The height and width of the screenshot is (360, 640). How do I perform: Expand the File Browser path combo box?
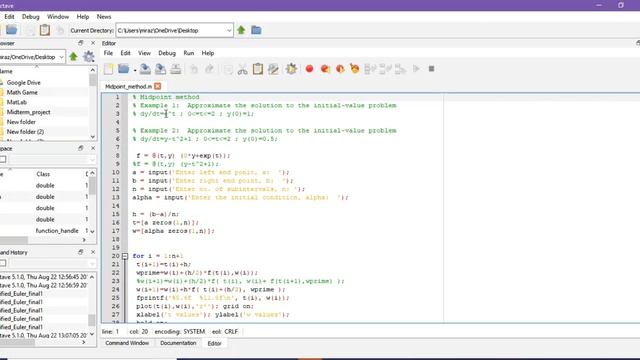tap(61, 57)
